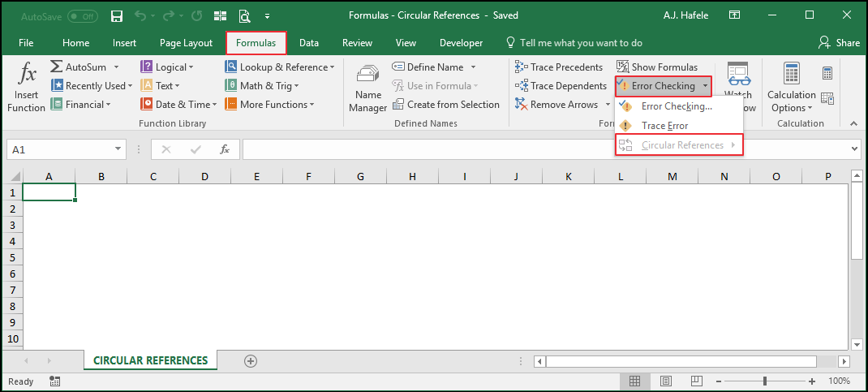The width and height of the screenshot is (868, 392).
Task: Select row 5 header
Action: coord(14,257)
